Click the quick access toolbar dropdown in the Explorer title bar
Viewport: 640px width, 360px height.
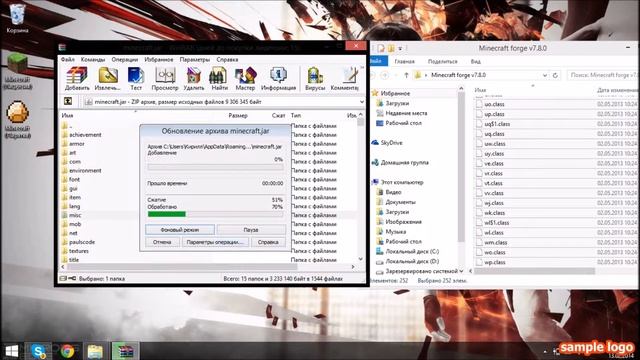[400, 49]
